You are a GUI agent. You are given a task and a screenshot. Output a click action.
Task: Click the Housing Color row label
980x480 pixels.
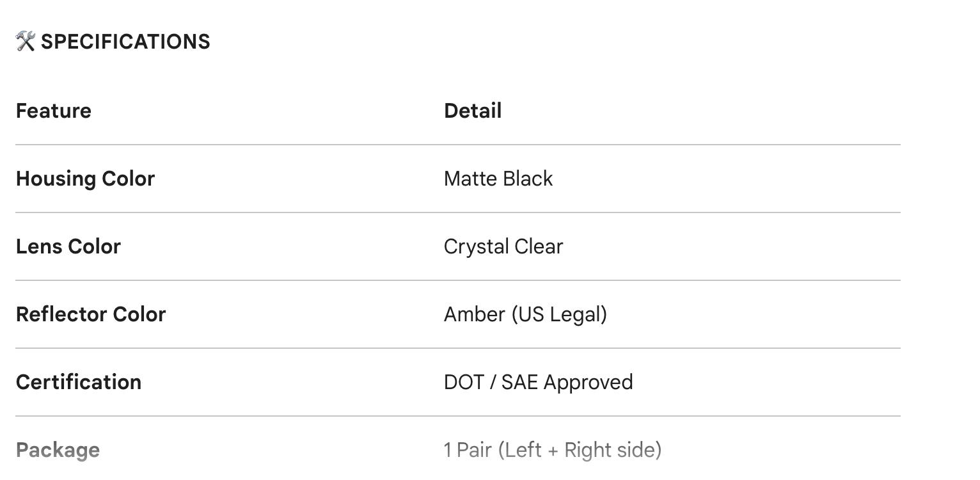coord(85,179)
